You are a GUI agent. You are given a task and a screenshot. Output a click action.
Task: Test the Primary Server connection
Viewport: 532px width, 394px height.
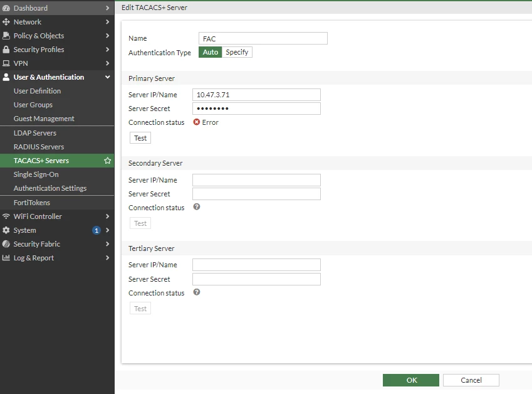pyautogui.click(x=140, y=138)
